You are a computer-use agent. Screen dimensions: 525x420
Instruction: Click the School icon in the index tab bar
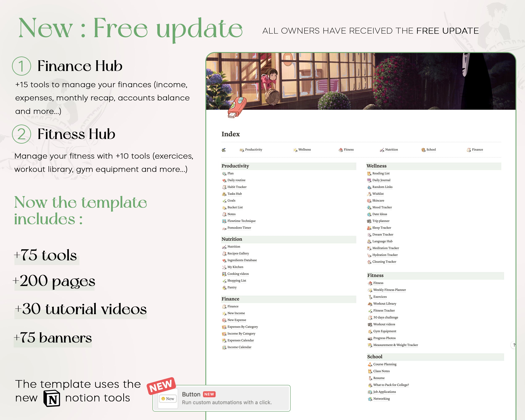coord(424,150)
